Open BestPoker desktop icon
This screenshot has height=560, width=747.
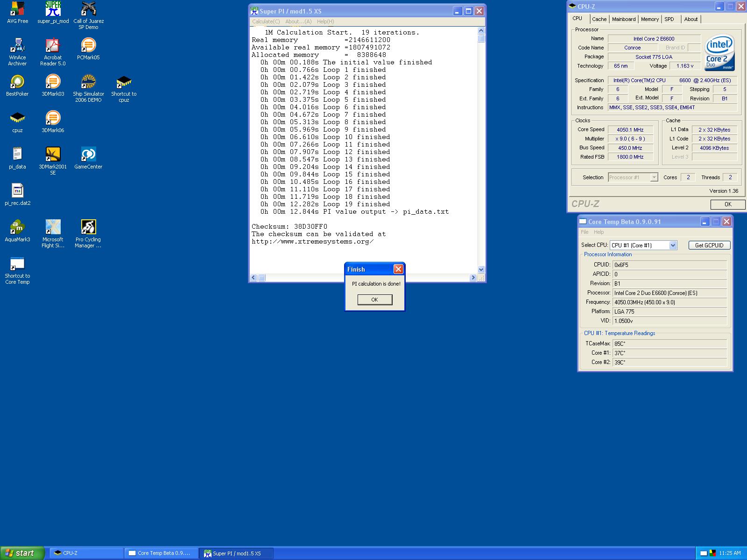[x=17, y=85]
